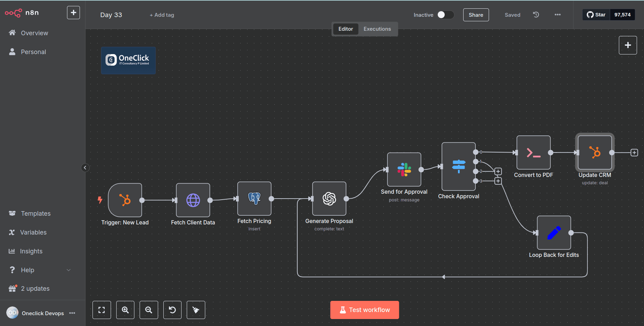Select the Update CRM HubSpot node
This screenshot has height=326, width=644.
coord(595,153)
